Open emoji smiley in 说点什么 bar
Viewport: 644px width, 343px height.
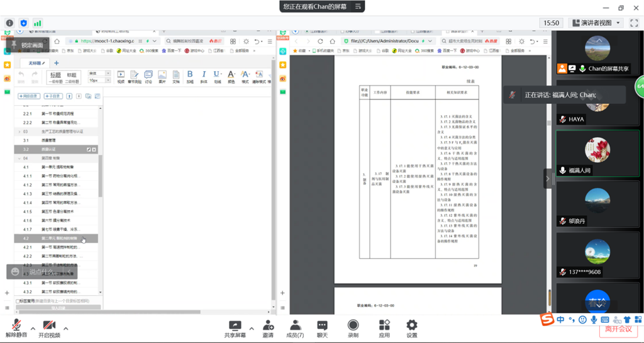(15, 271)
